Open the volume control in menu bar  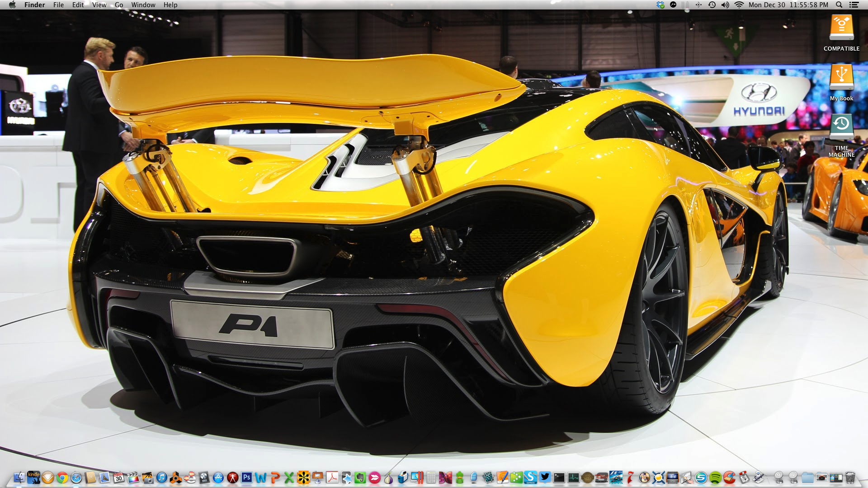(725, 5)
